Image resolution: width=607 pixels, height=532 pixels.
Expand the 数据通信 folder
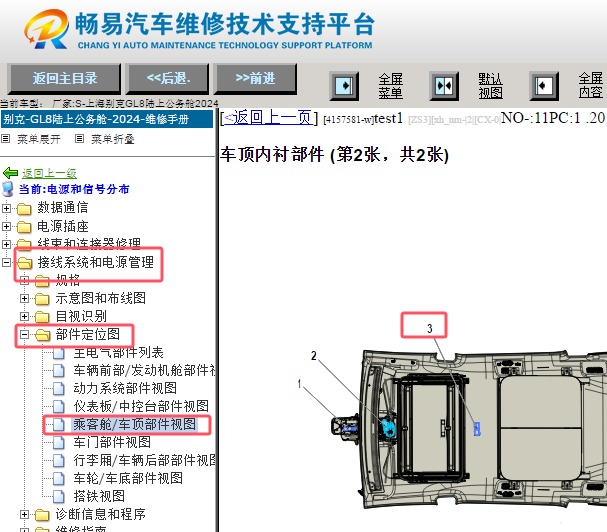coord(6,208)
